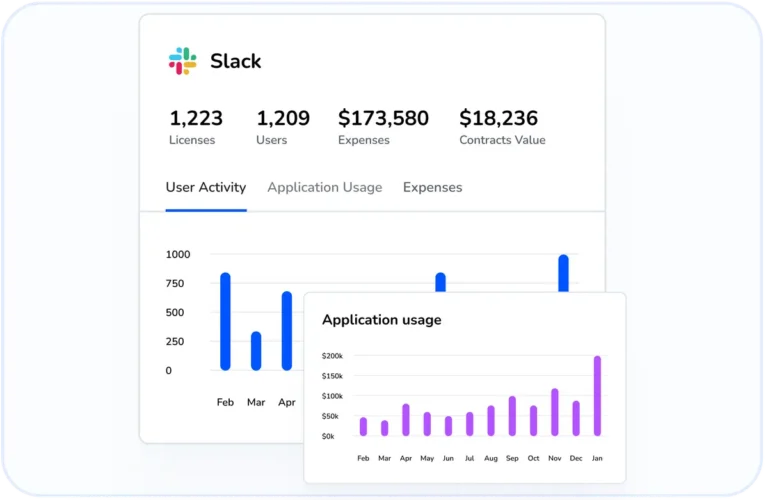The height and width of the screenshot is (500, 768).
Task: Select the purple Sep bar in Application usage
Action: 512,416
